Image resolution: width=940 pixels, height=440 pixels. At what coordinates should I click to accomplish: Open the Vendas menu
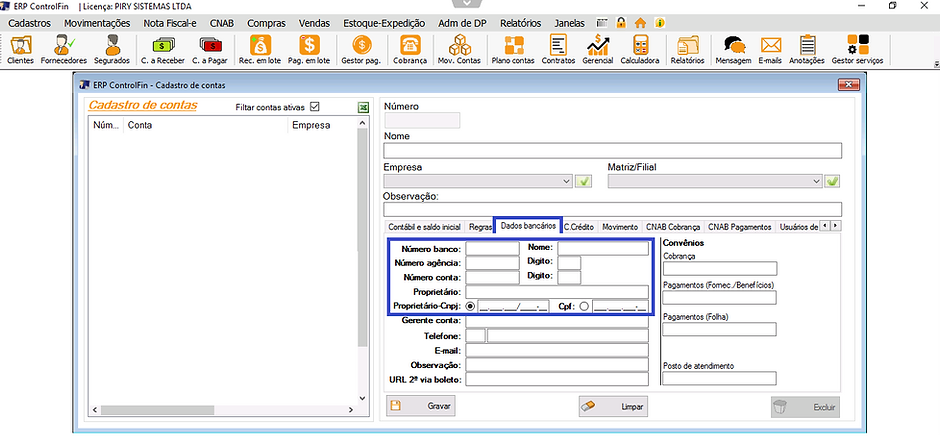[314, 23]
